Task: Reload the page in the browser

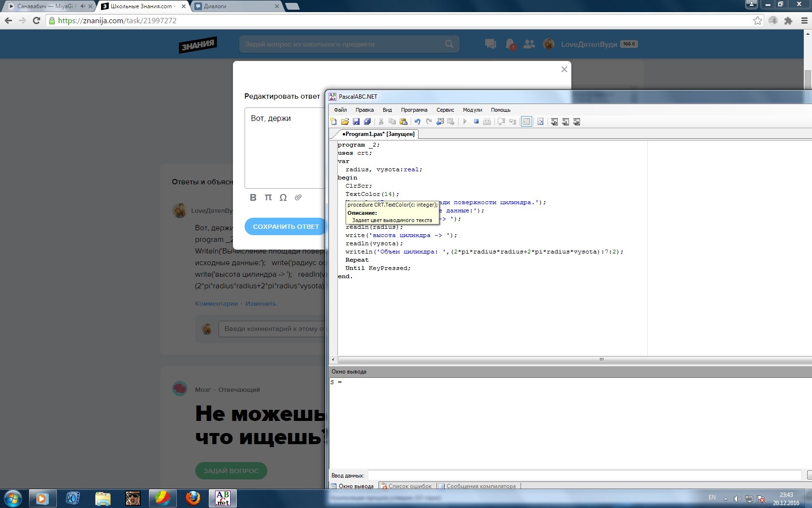Action: tap(36, 21)
